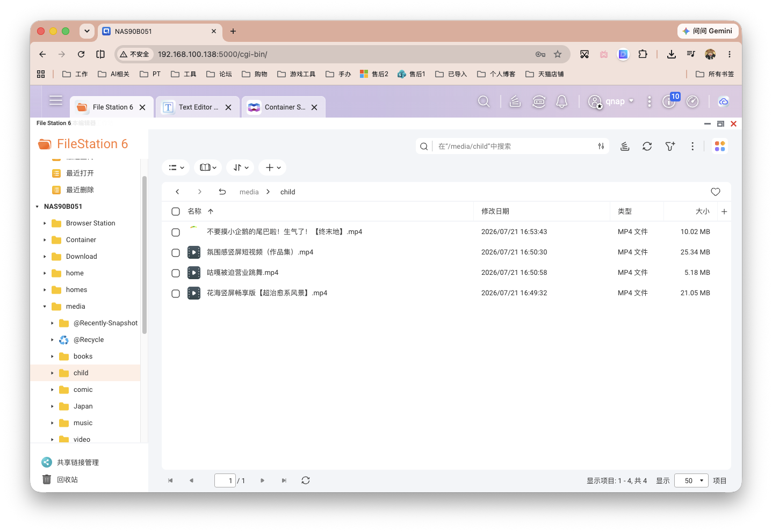Collapse the media folder tree arrow
The image size is (772, 532).
click(x=45, y=307)
